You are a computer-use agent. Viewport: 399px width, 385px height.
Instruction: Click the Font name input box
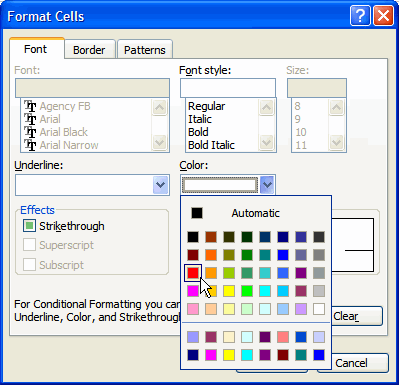[92, 88]
